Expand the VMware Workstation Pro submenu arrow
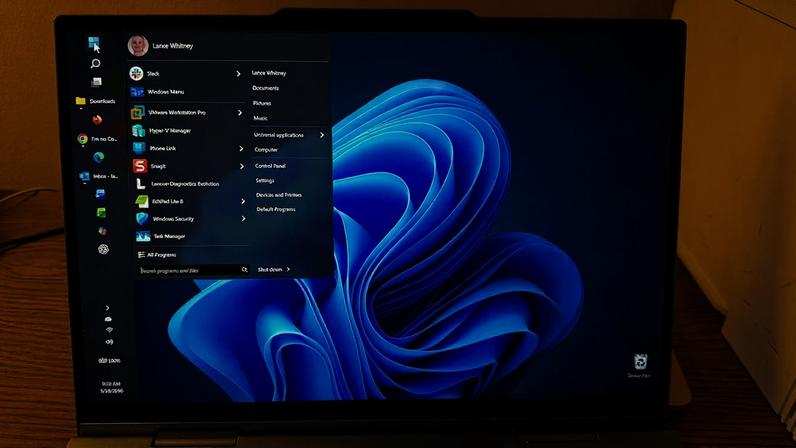The image size is (796, 448). [x=240, y=112]
